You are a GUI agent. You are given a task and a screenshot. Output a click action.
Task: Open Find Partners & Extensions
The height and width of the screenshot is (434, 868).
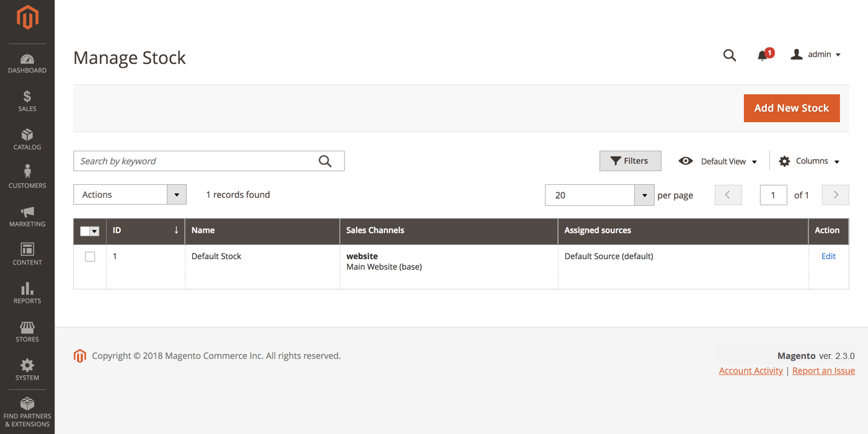pos(27,413)
